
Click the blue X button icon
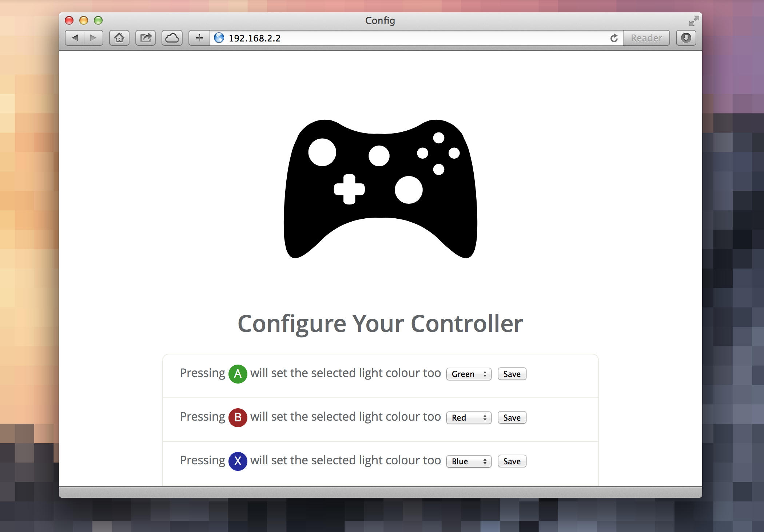click(239, 461)
